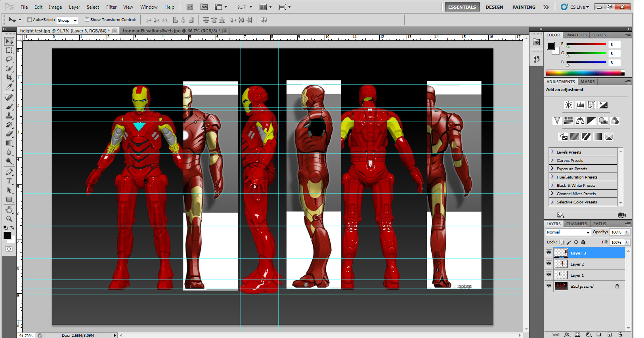Add Brightness/Contrast adjustment
Screen dimensions: 644x338
tap(568, 105)
